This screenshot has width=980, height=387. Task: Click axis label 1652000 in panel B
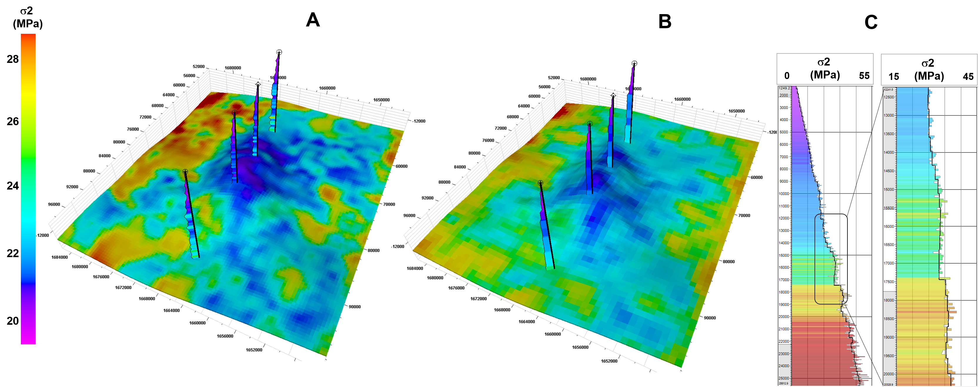tap(609, 361)
